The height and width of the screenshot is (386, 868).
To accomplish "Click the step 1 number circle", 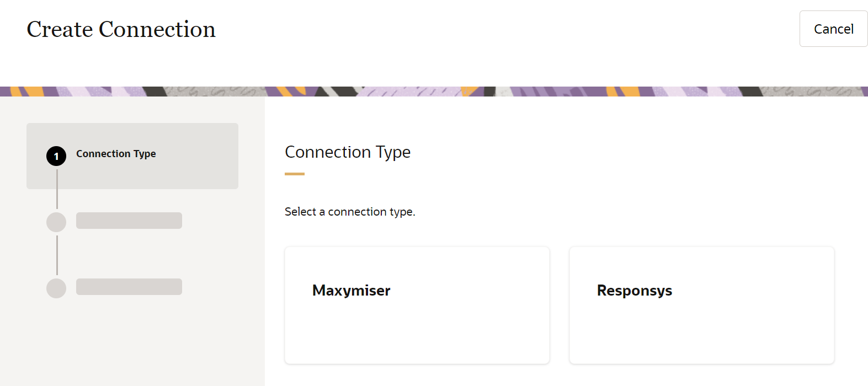I will [x=56, y=156].
